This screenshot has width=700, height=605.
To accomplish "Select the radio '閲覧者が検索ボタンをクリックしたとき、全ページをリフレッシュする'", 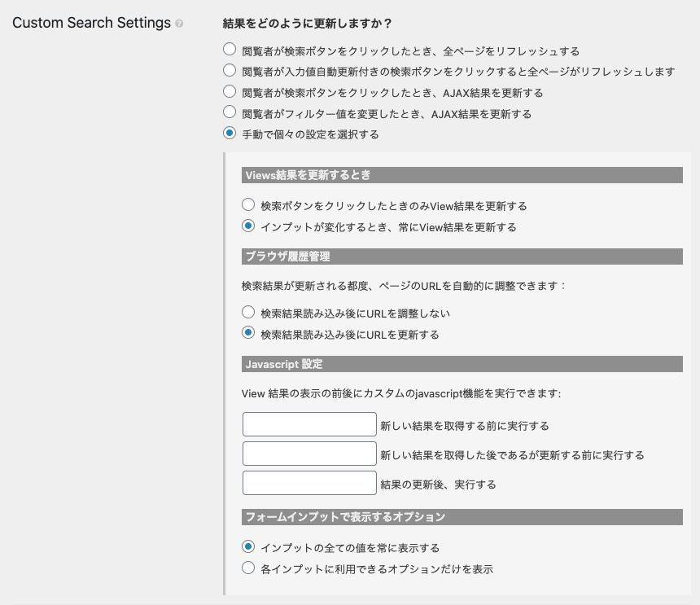I will (x=230, y=49).
